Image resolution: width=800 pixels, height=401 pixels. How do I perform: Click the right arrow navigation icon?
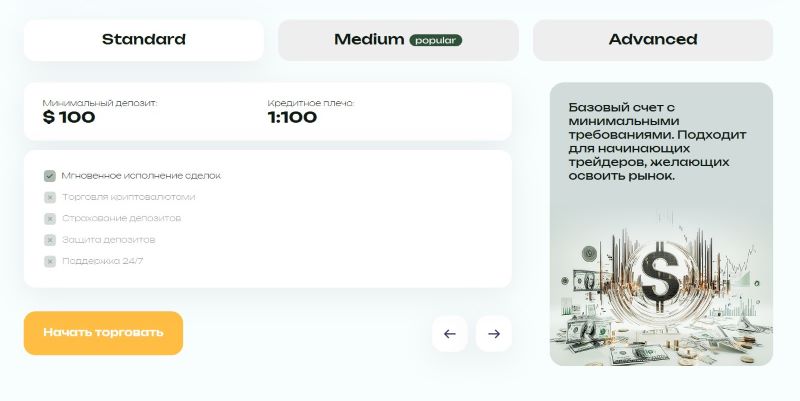click(x=493, y=334)
